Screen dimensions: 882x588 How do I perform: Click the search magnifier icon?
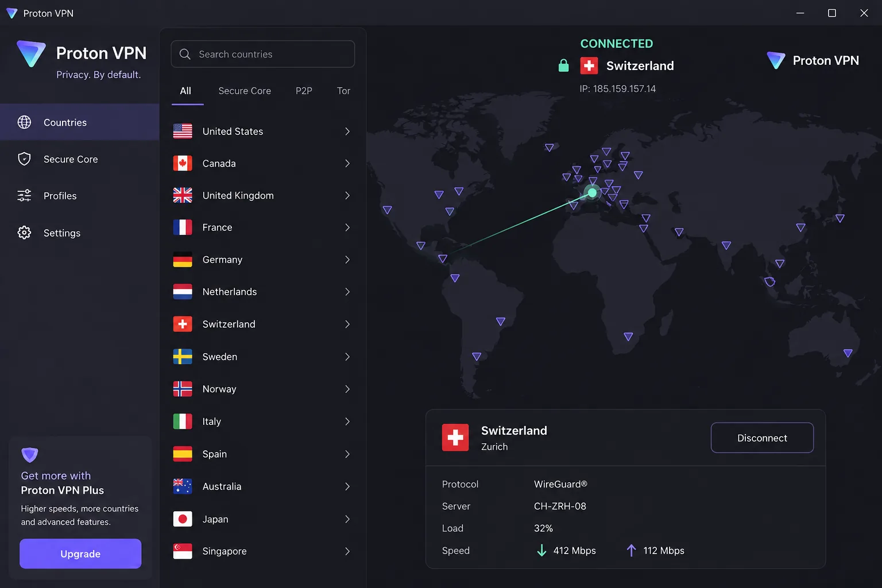tap(185, 54)
